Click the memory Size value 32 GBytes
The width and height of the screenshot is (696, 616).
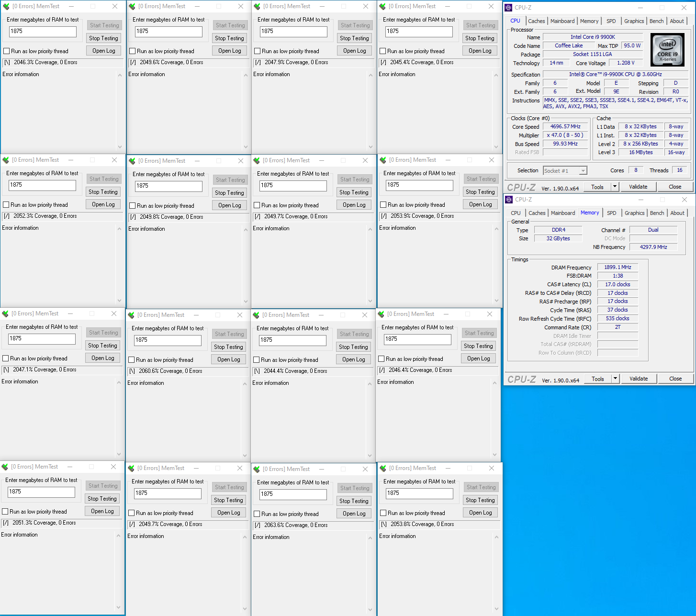pos(558,238)
